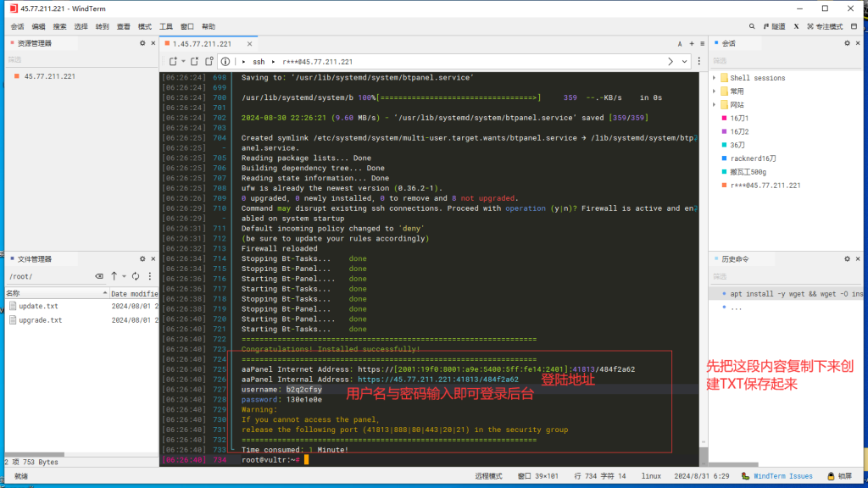The height and width of the screenshot is (488, 868).
Task: Open the 工具 menu
Action: pos(166,26)
